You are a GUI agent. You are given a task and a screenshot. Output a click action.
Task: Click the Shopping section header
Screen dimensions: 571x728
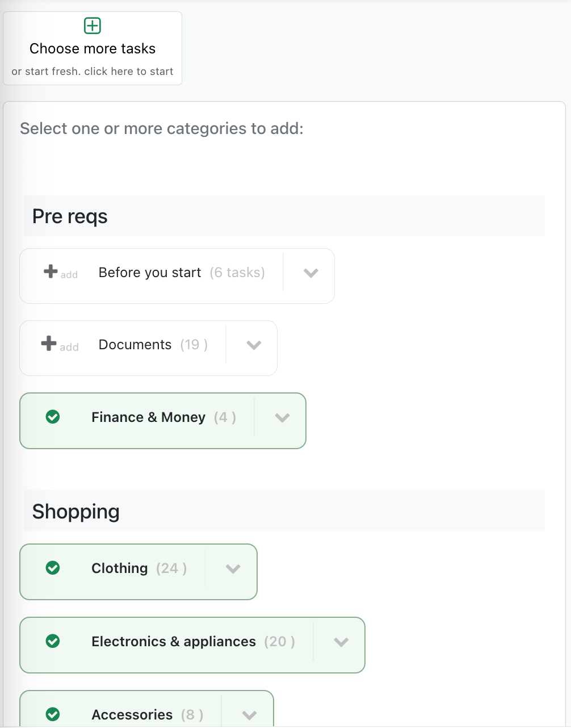click(75, 512)
